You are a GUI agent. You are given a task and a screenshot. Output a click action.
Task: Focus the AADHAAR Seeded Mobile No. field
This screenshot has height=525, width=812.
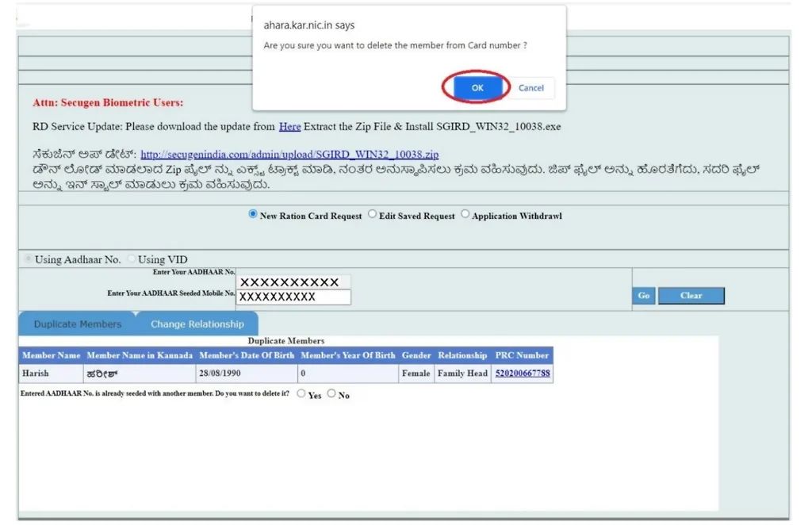[x=293, y=297]
